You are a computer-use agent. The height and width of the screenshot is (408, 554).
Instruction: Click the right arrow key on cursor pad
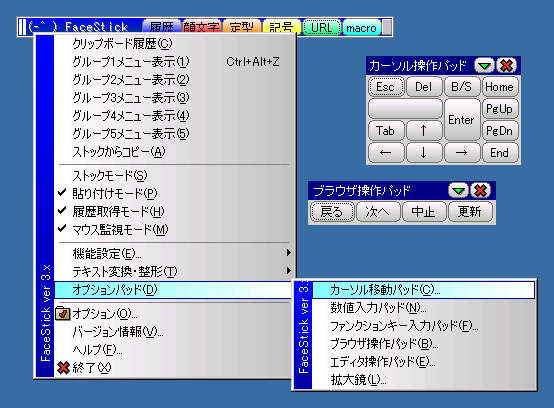(x=461, y=153)
